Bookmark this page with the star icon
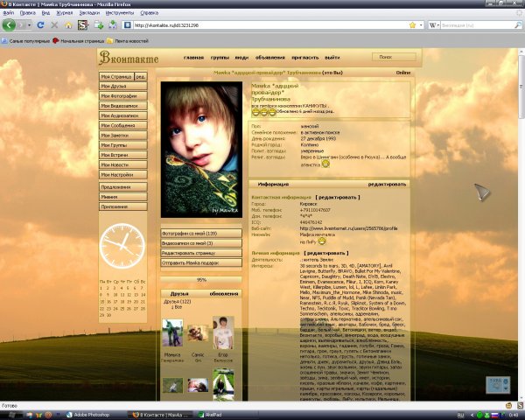Viewport: 525px width, 420px height. [412, 25]
